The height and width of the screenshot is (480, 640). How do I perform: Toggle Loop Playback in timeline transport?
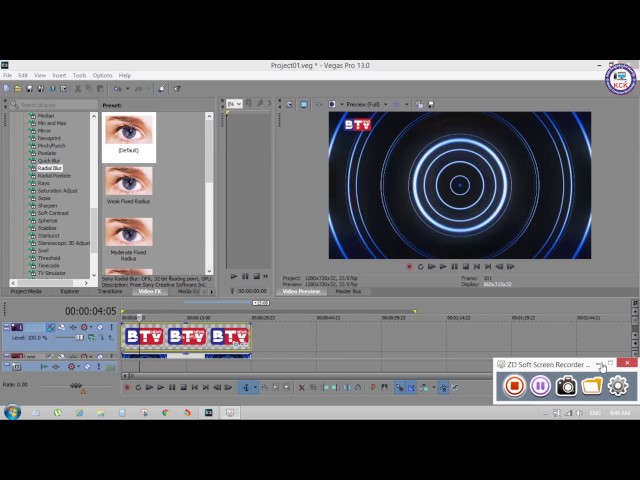[138, 387]
